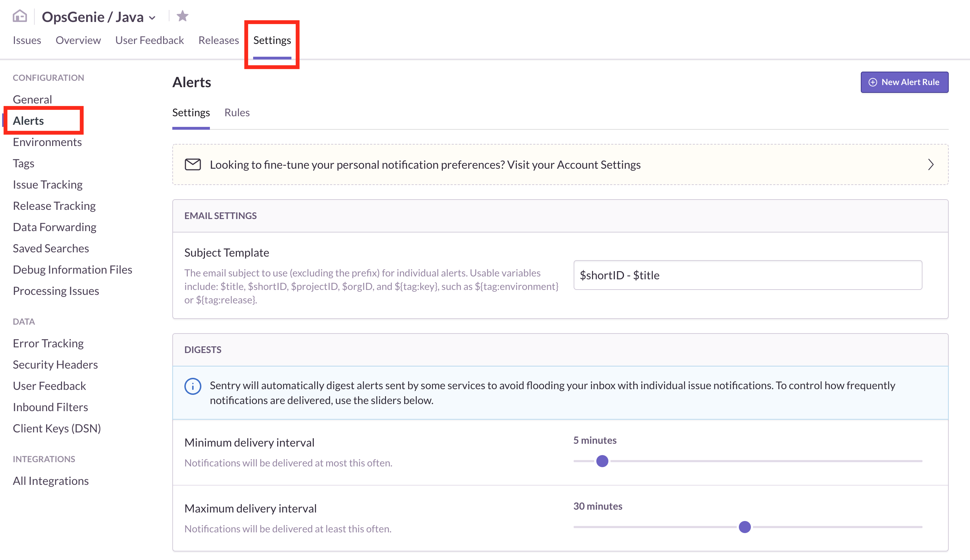970x560 pixels.
Task: Click the All Integrations sidebar item
Action: click(x=51, y=480)
